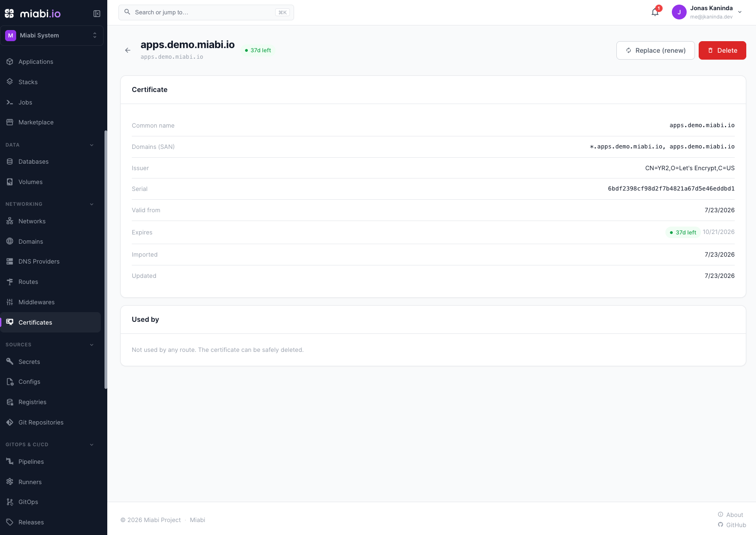Click the DNS Providers server icon

pyautogui.click(x=10, y=261)
